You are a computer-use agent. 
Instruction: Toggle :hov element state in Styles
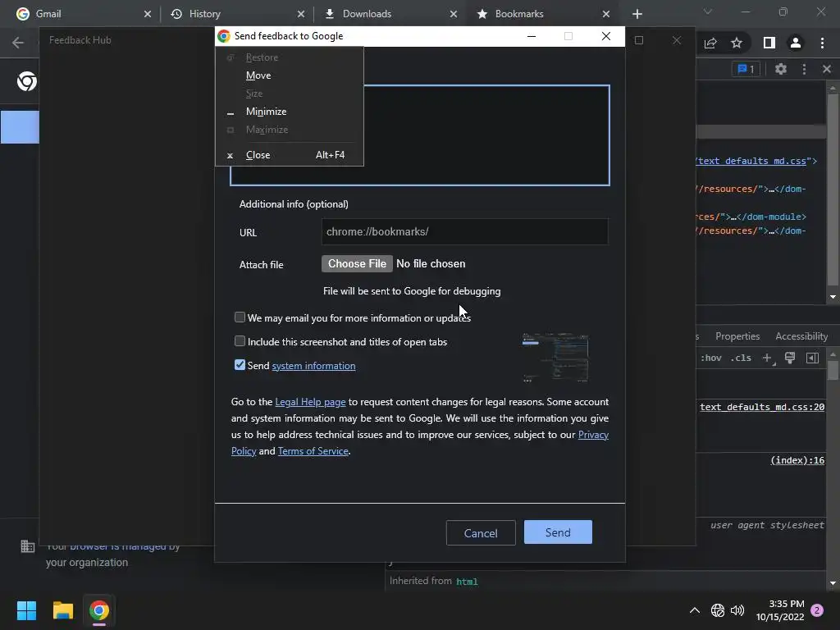pos(711,358)
